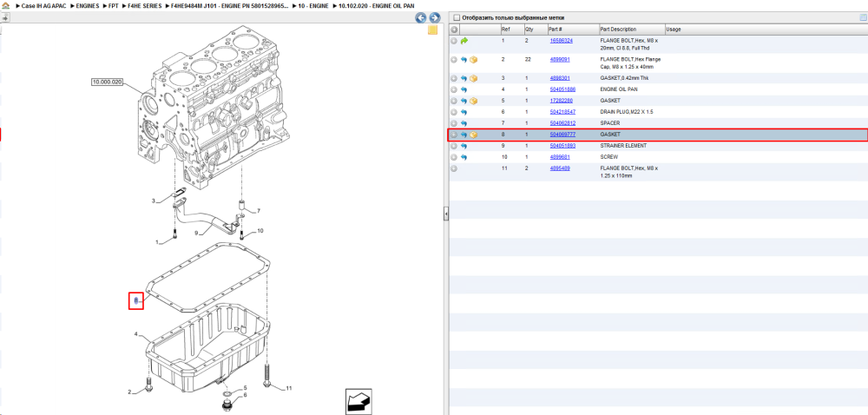Viewport: 868px width, 415px height.
Task: Click package box icon on part 17282280 row
Action: pyautogui.click(x=473, y=101)
